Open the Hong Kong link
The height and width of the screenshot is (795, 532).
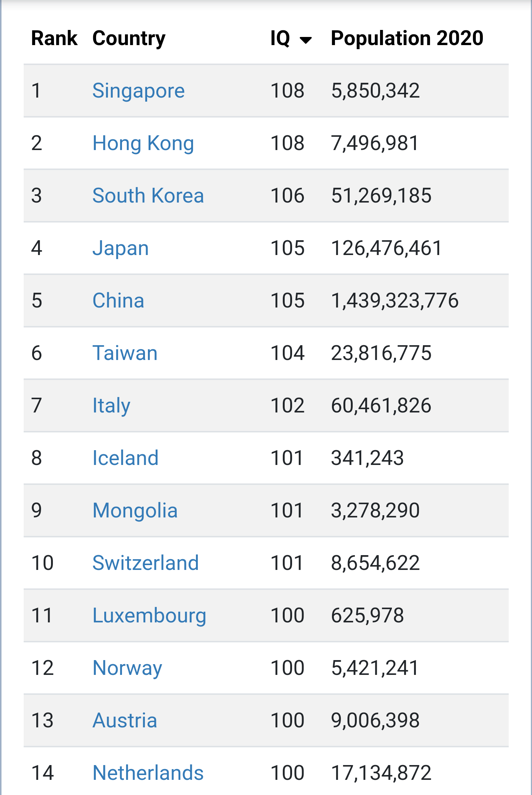[143, 143]
